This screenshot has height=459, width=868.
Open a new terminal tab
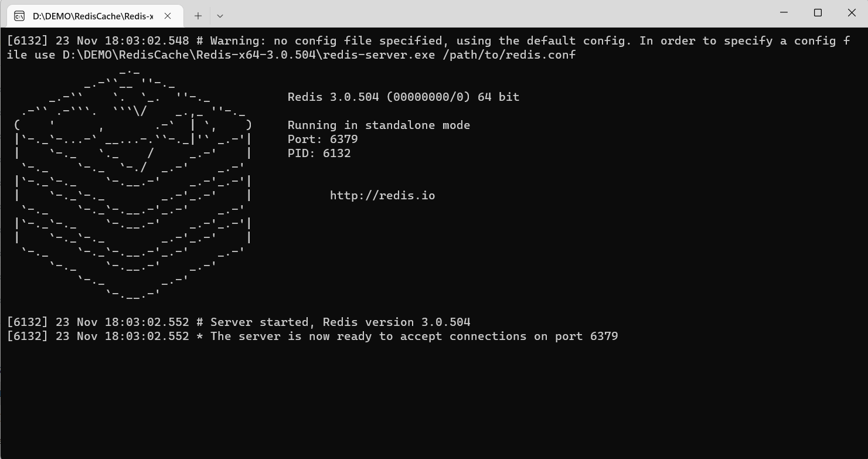click(198, 16)
